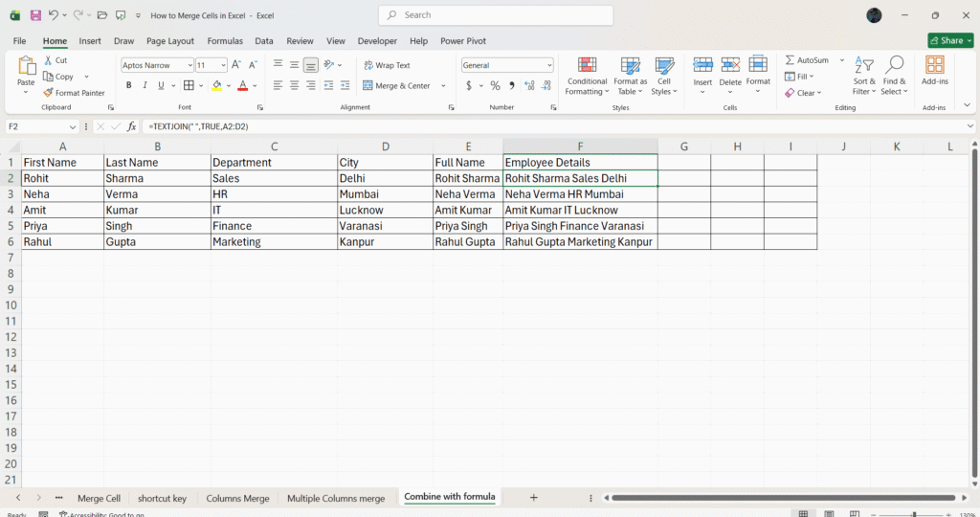Toggle Underline formatting
This screenshot has height=517, width=980.
coord(161,85)
